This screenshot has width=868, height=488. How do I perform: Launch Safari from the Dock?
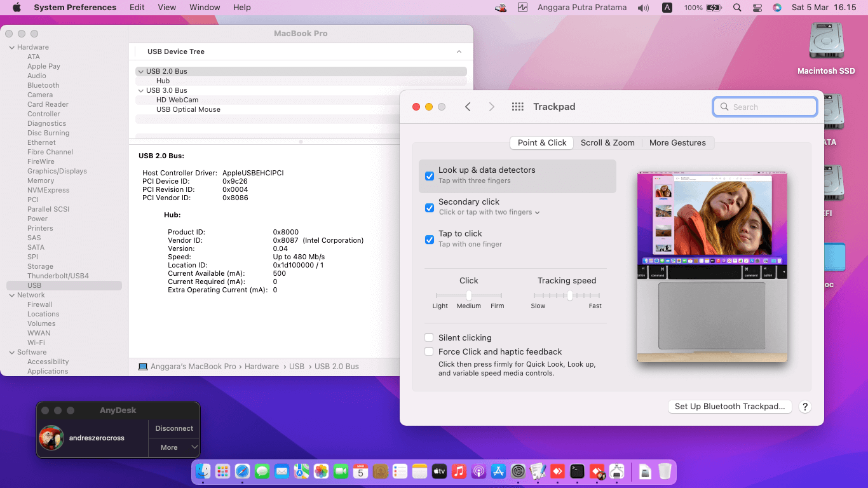242,471
